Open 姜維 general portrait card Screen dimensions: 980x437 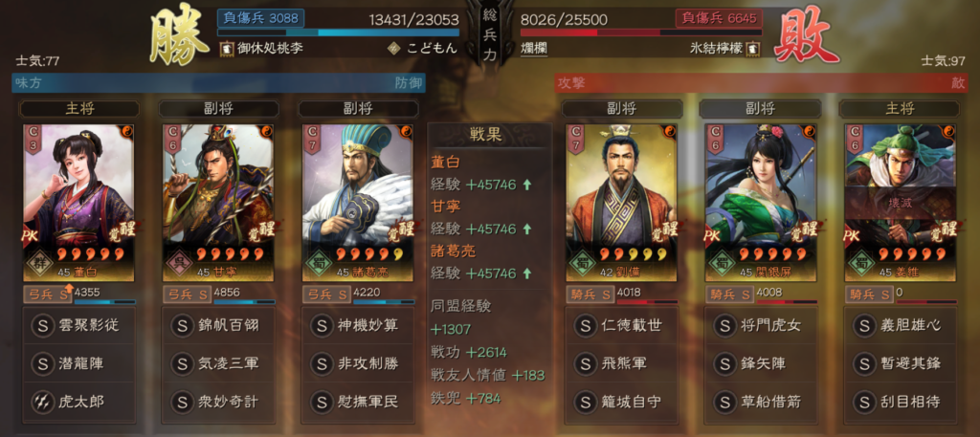point(901,203)
